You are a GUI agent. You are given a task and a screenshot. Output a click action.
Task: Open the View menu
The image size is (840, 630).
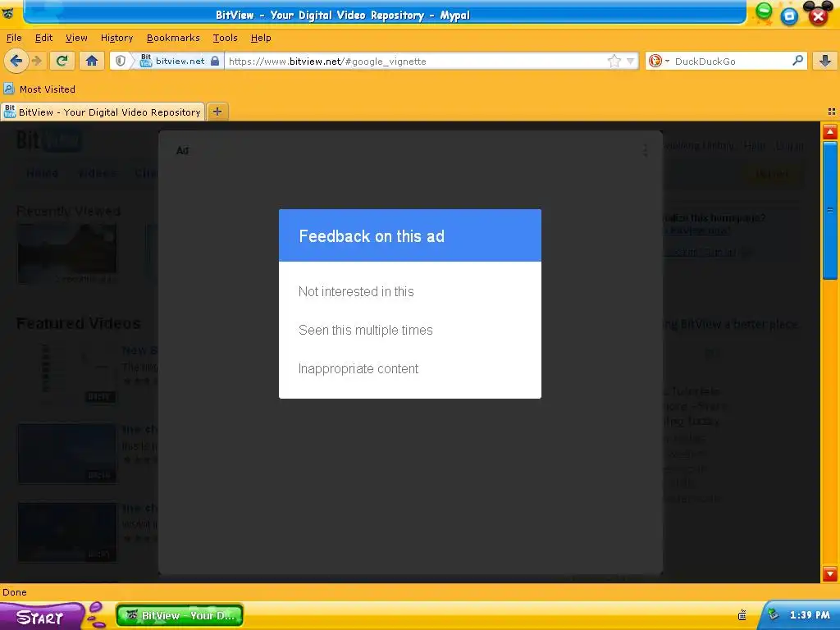pyautogui.click(x=76, y=38)
